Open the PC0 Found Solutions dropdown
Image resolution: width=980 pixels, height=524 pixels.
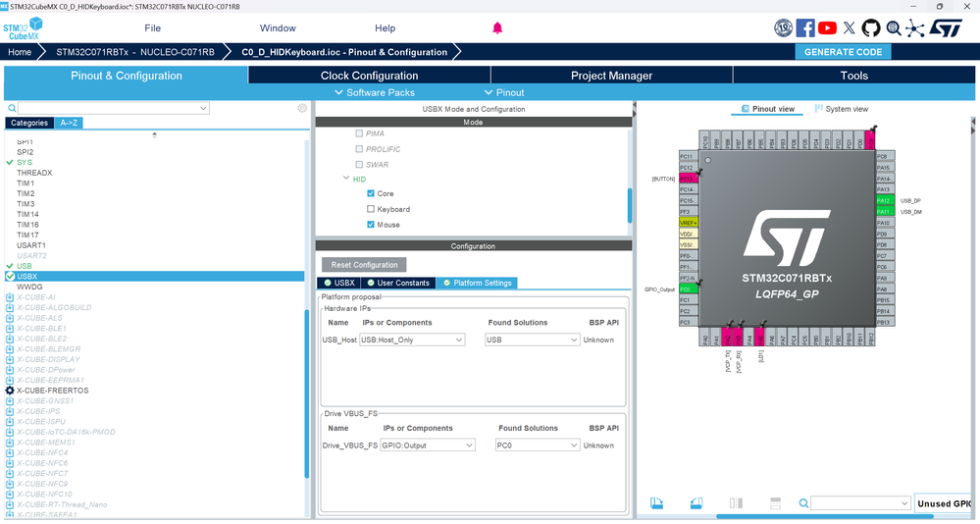click(538, 445)
